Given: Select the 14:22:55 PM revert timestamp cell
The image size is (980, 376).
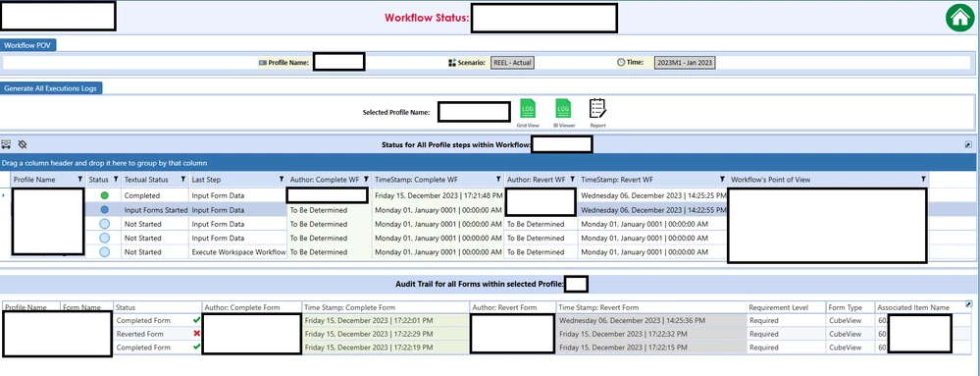Looking at the screenshot, I should tap(653, 210).
